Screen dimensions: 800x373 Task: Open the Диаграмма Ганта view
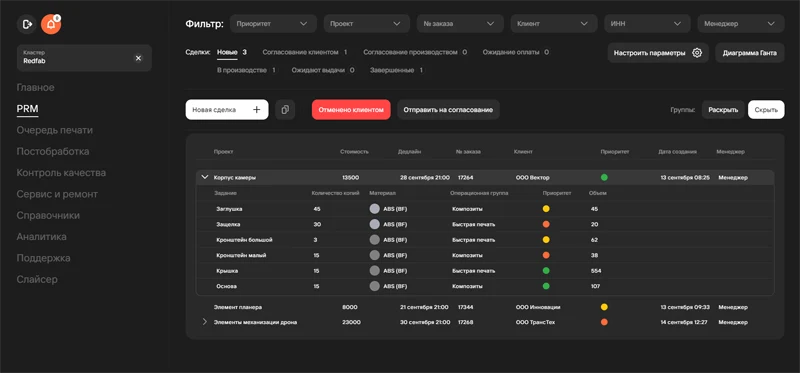pyautogui.click(x=749, y=53)
